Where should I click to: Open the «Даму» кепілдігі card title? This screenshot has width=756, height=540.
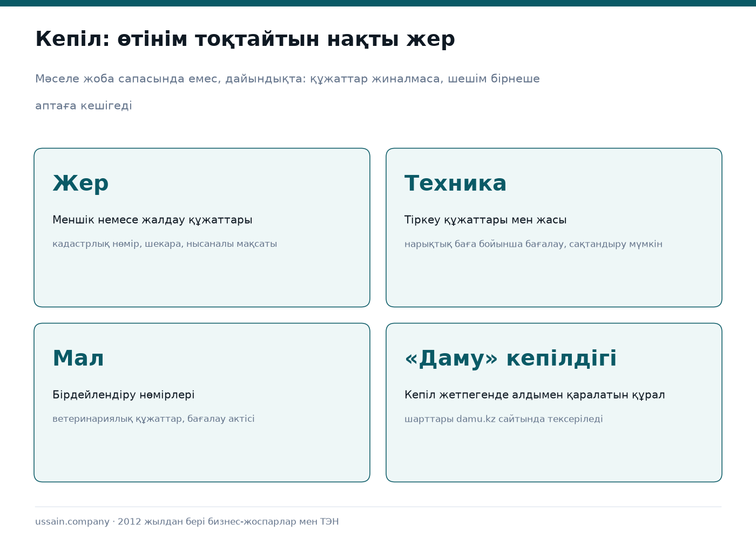[510, 358]
